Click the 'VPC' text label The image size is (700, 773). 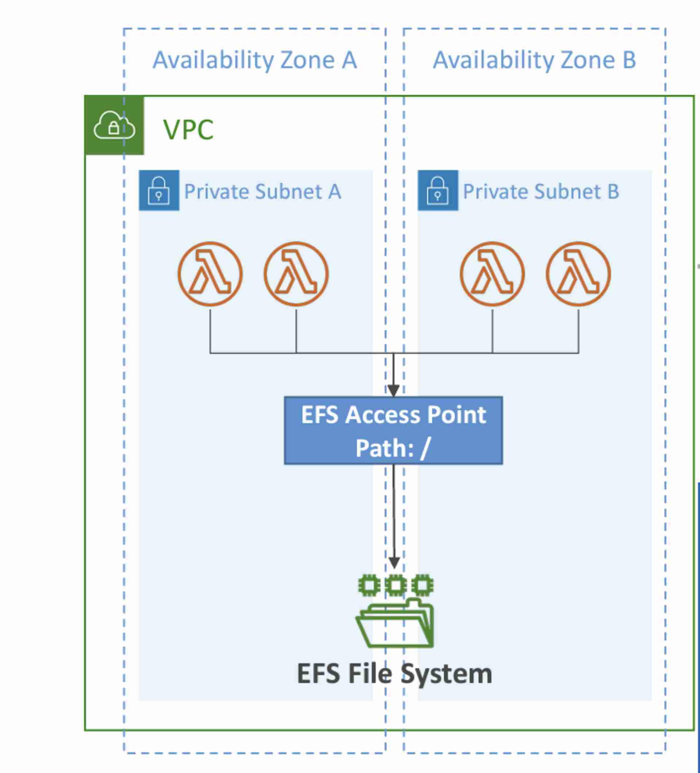[x=188, y=130]
